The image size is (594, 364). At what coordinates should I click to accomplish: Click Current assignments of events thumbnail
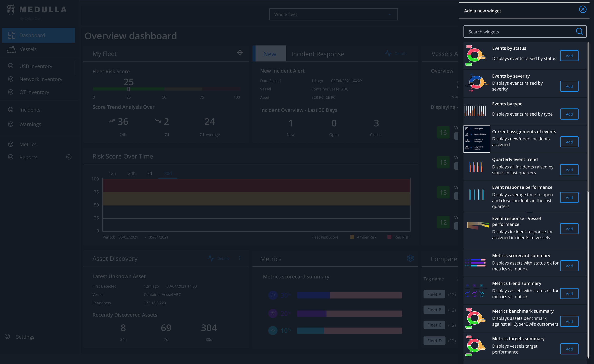click(477, 139)
